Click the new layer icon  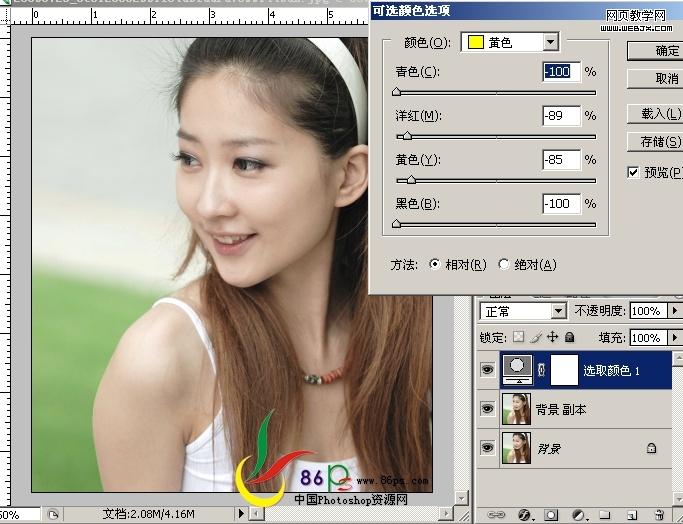pyautogui.click(x=632, y=514)
